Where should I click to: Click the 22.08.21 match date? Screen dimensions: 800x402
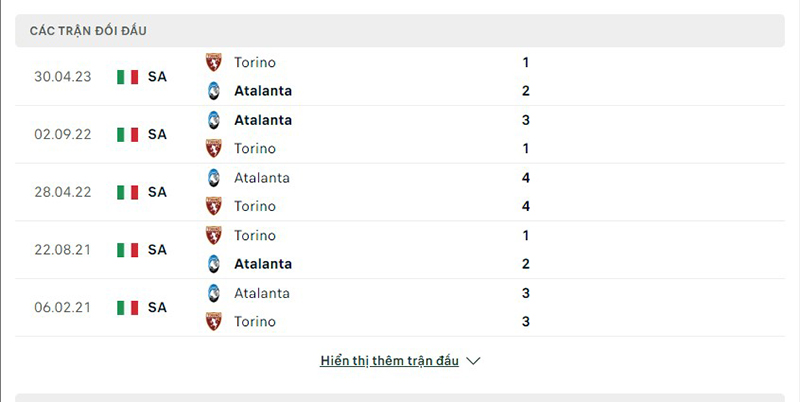pos(62,250)
